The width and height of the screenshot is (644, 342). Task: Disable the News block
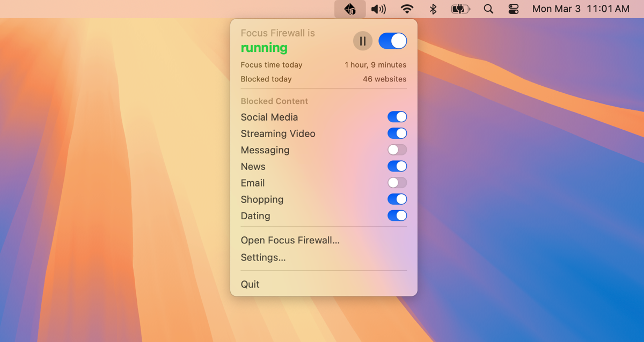point(397,166)
